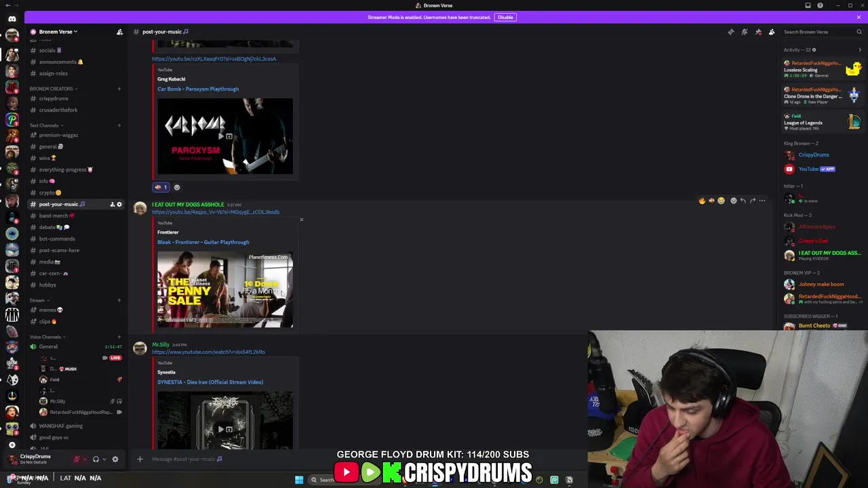868x488 pixels.
Task: Add fire emoji reaction on hovered message
Action: pos(702,201)
